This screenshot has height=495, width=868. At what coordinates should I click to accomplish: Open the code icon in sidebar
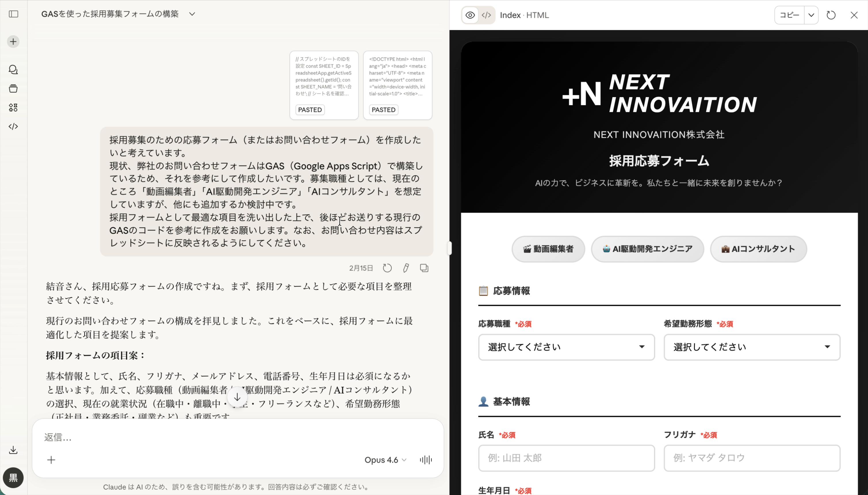[x=13, y=126]
